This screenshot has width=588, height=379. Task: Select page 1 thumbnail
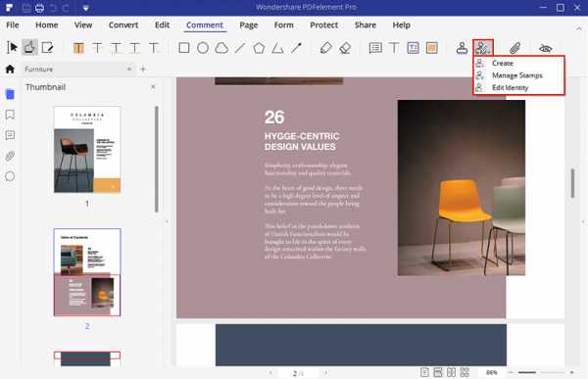tap(87, 150)
